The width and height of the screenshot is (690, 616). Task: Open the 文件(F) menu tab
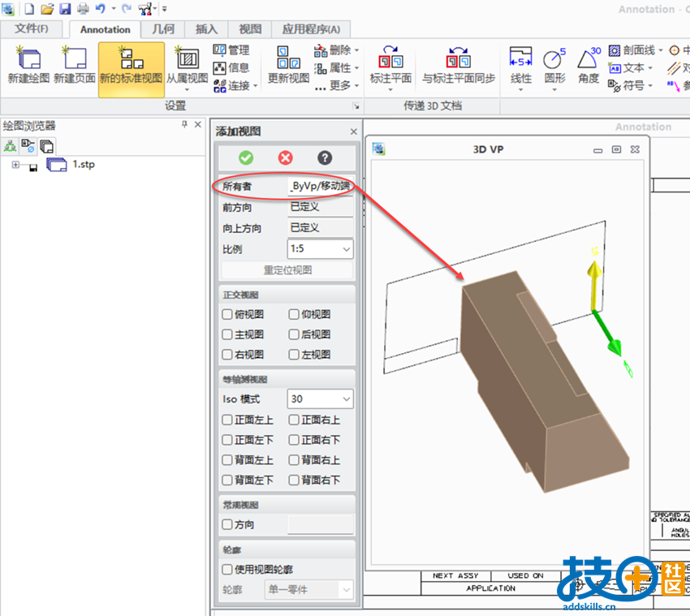coord(32,29)
